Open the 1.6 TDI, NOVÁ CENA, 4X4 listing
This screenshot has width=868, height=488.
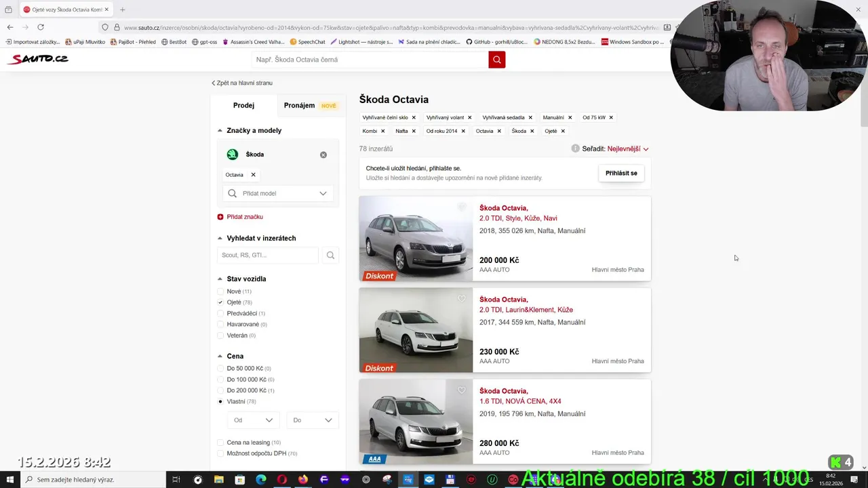520,401
